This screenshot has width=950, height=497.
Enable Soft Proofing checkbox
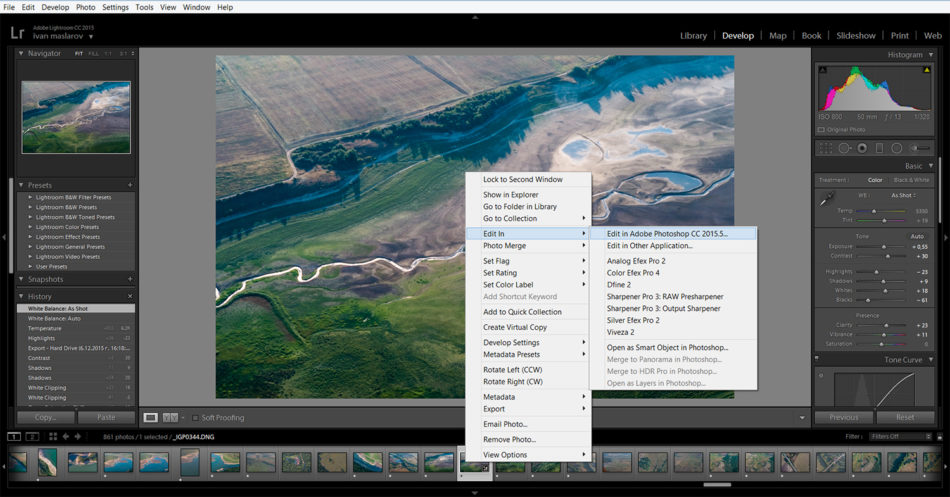pyautogui.click(x=195, y=417)
